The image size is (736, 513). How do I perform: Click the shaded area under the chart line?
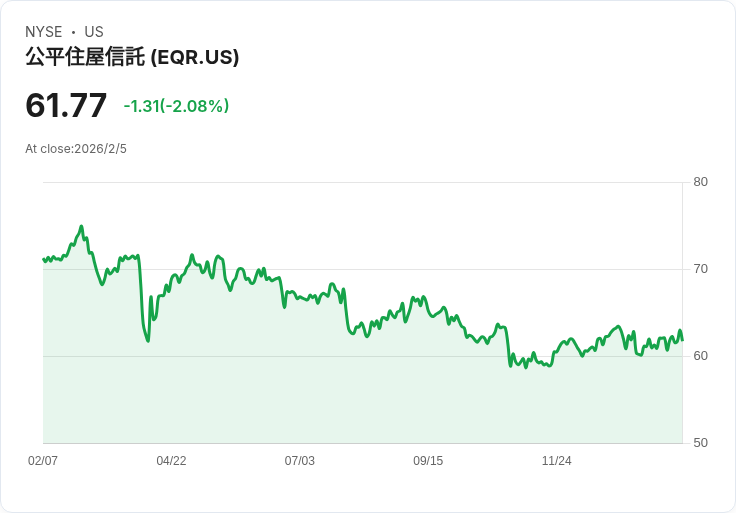(360, 400)
